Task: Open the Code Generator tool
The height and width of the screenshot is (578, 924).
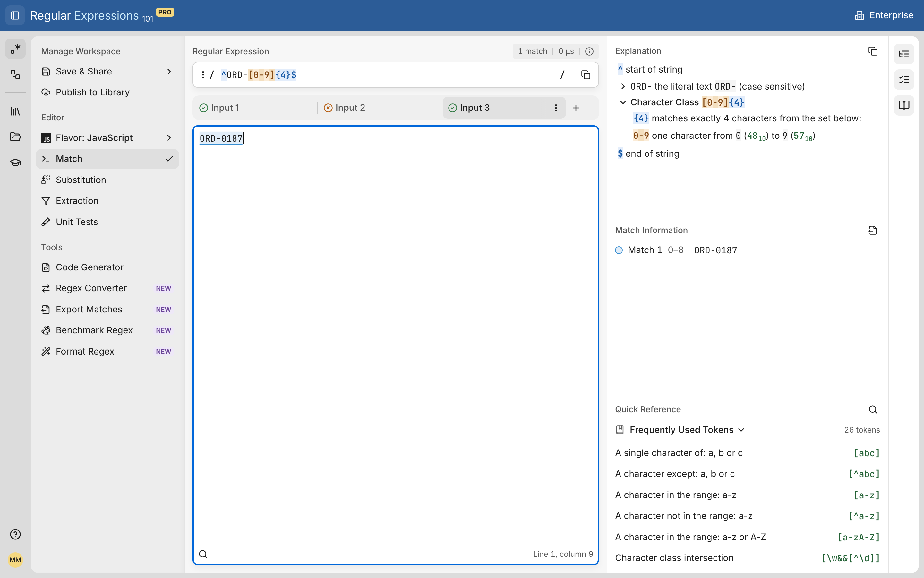Action: (x=107, y=267)
